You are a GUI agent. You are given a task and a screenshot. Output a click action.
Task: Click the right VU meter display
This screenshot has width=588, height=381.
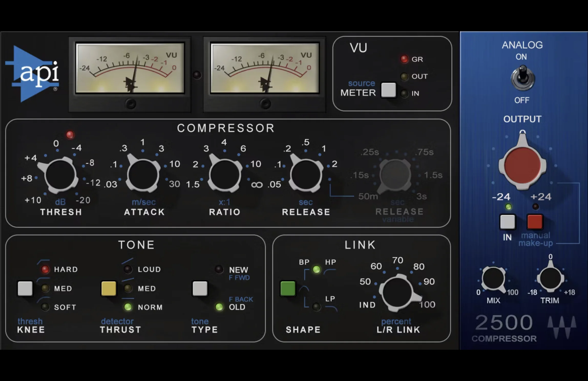tap(265, 68)
